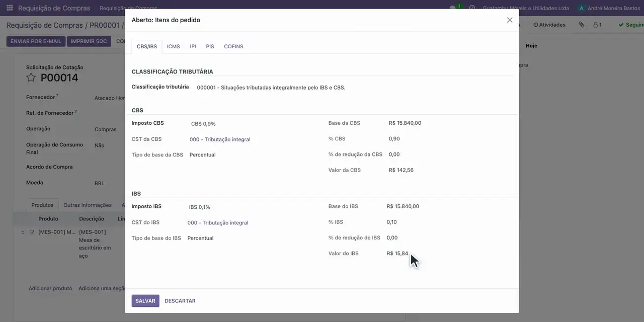Click the Imprimir SDC button
This screenshot has height=322, width=644.
coord(89,41)
